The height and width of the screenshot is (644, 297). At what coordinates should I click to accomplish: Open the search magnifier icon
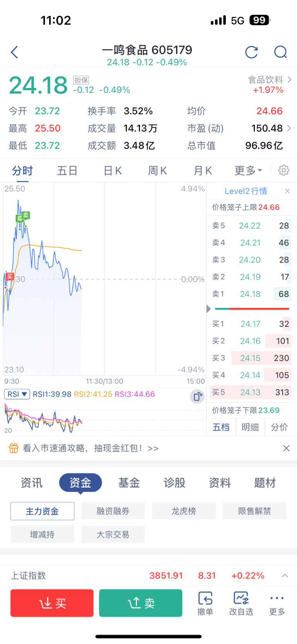coord(280,52)
